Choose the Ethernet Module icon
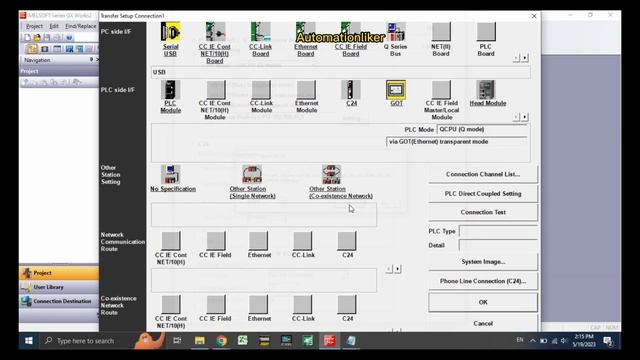Screen dimensions: 640x360 [306, 90]
